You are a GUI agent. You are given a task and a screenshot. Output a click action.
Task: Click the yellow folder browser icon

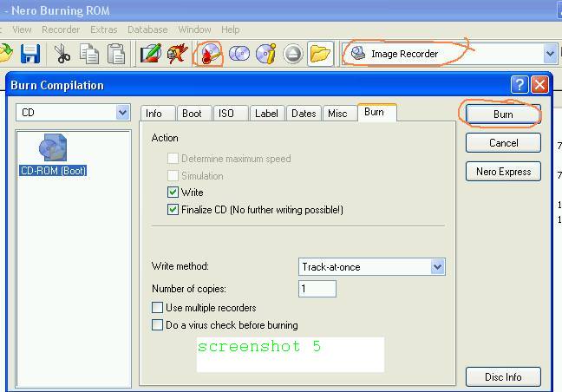pos(320,54)
